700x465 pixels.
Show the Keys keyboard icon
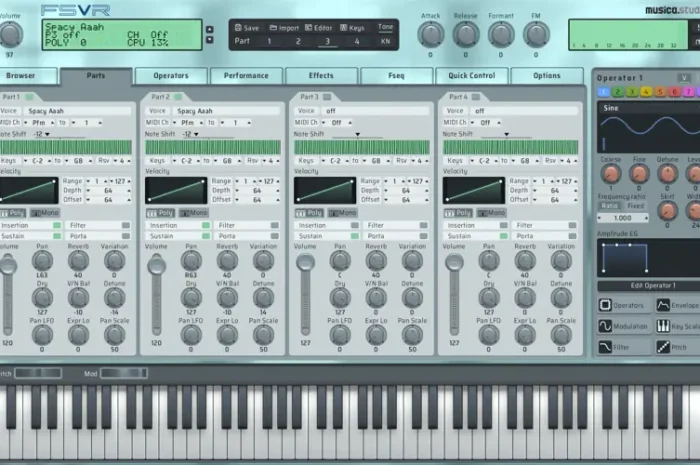coord(343,28)
